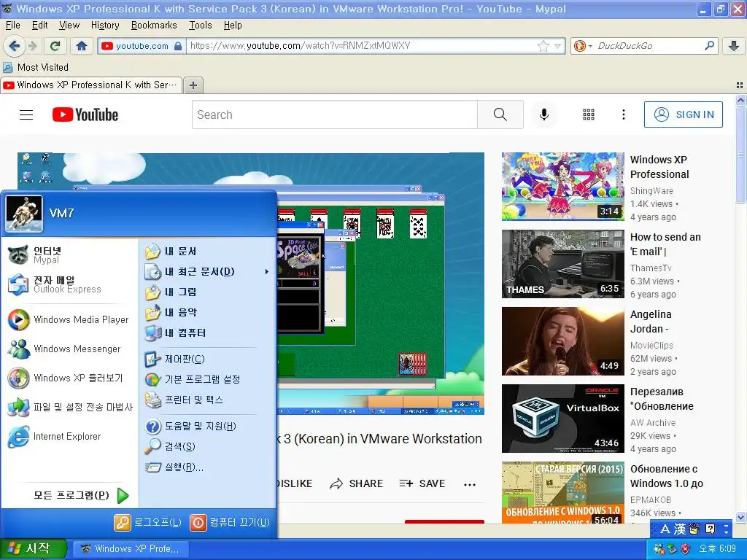Click the SHARE button under video
Screen dimensions: 747x560
[356, 483]
